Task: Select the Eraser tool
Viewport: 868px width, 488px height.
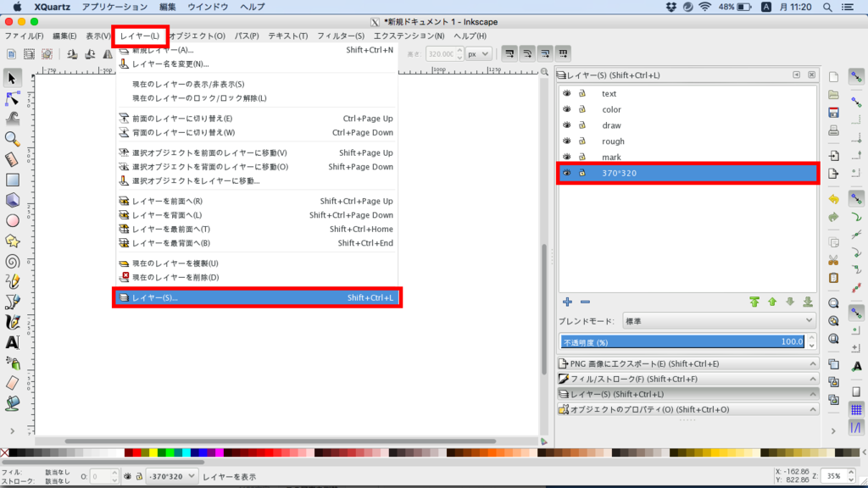Action: 12,384
